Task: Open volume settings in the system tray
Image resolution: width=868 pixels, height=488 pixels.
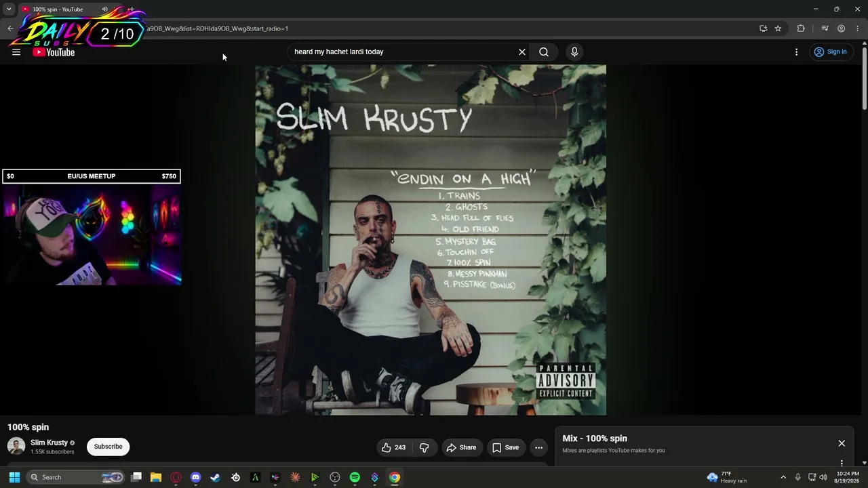Action: pyautogui.click(x=823, y=477)
